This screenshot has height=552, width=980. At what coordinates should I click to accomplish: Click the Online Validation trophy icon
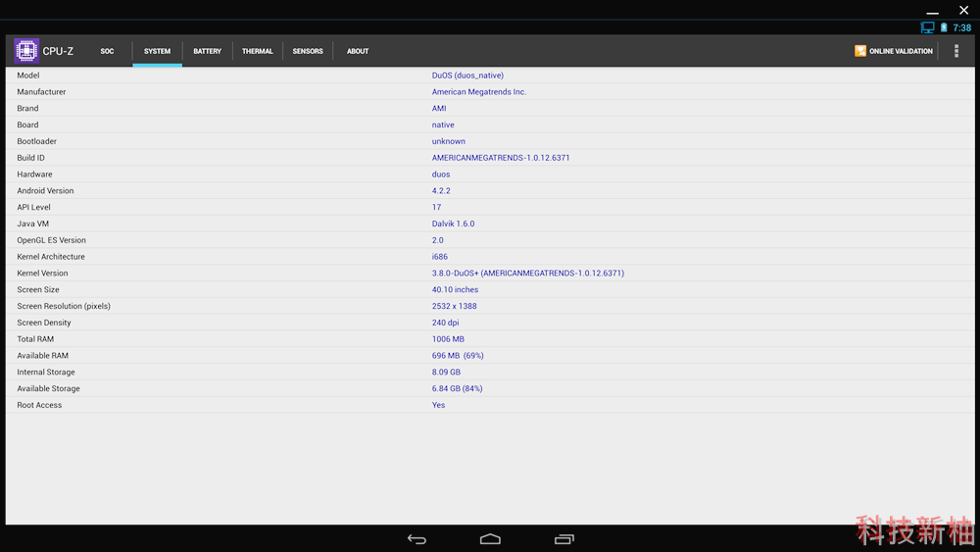click(x=860, y=51)
